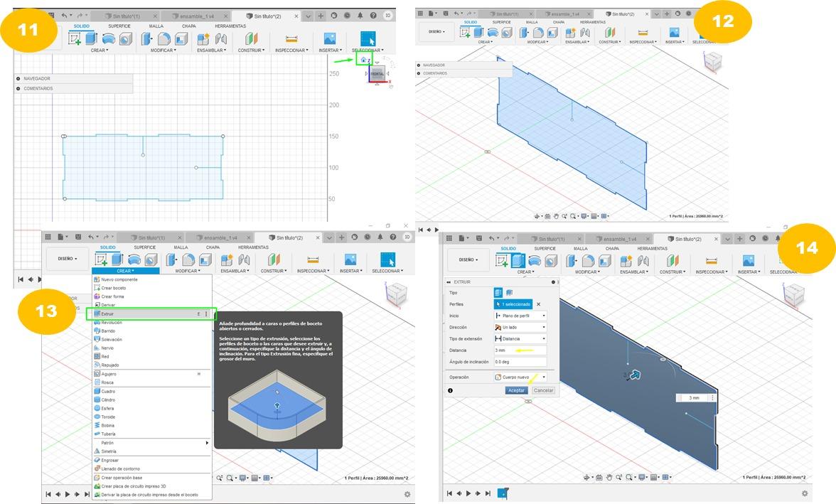Open the Operación 'Cuerpo nuevo' dropdown
The height and width of the screenshot is (504, 836).
pos(520,377)
